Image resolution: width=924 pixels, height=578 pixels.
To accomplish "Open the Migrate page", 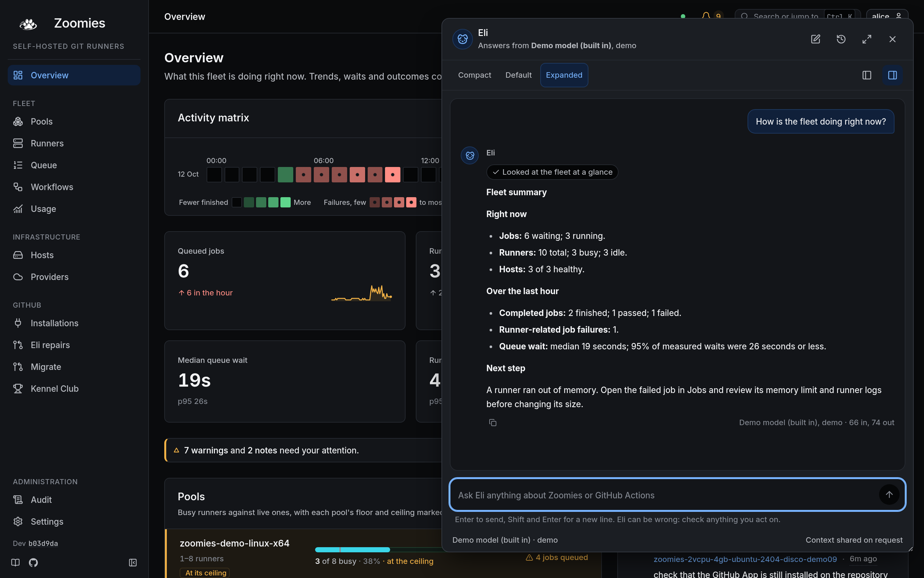I will tap(74, 367).
